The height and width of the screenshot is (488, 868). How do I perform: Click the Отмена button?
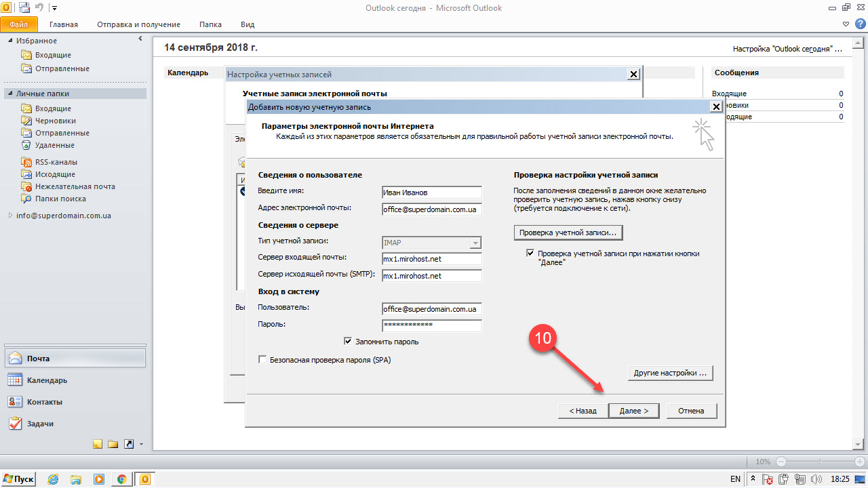691,411
